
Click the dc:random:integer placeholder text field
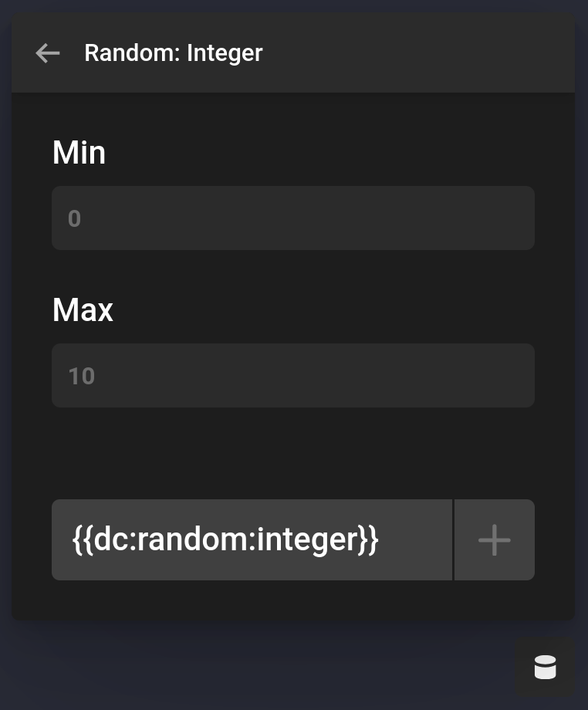click(x=252, y=539)
